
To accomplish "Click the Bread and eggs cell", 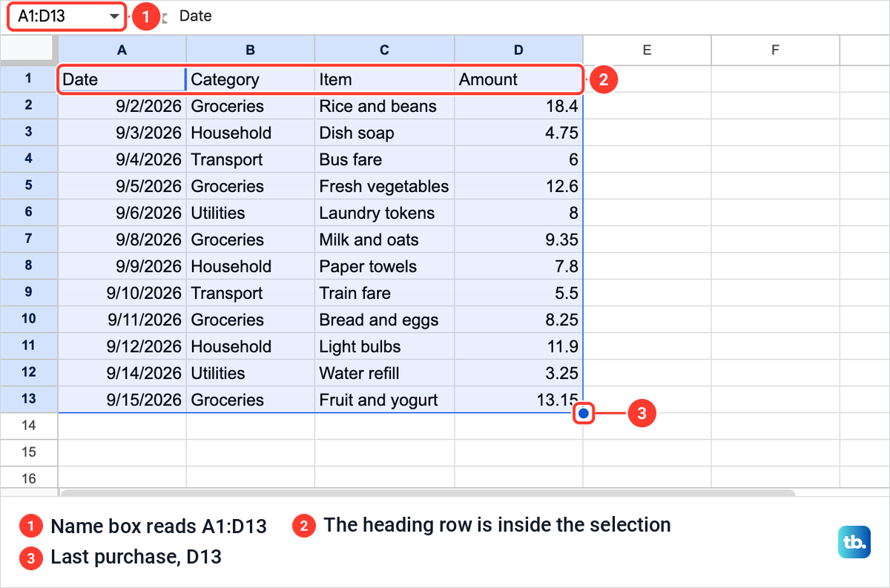I will click(x=385, y=320).
